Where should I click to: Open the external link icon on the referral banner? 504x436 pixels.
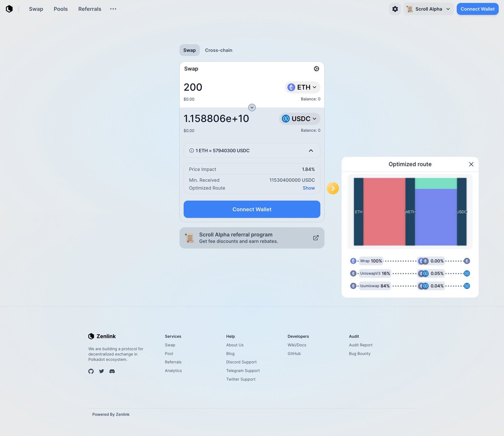pyautogui.click(x=316, y=238)
